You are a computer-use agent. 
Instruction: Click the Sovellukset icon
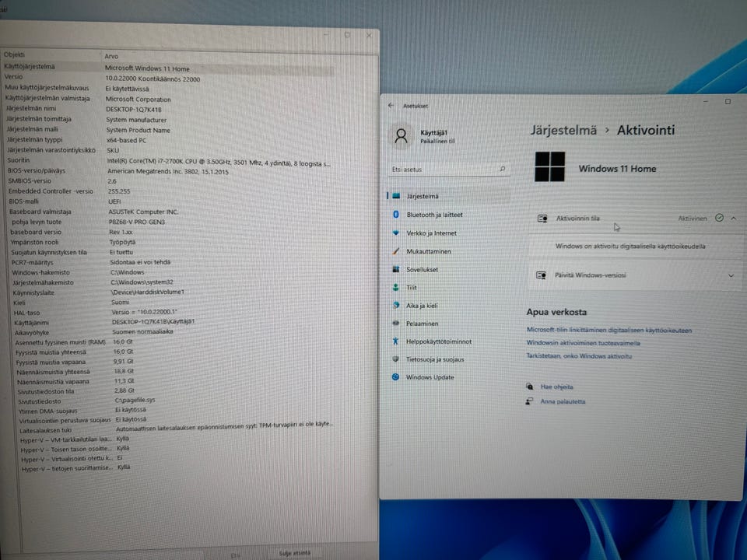pos(395,269)
